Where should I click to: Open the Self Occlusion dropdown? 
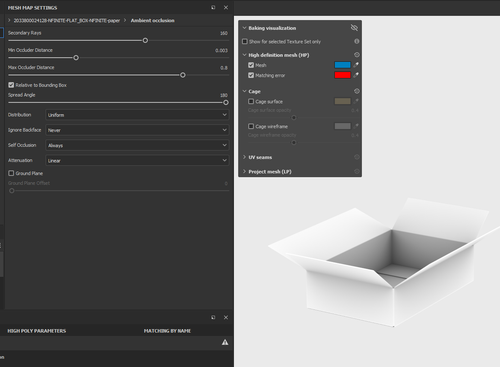click(137, 145)
